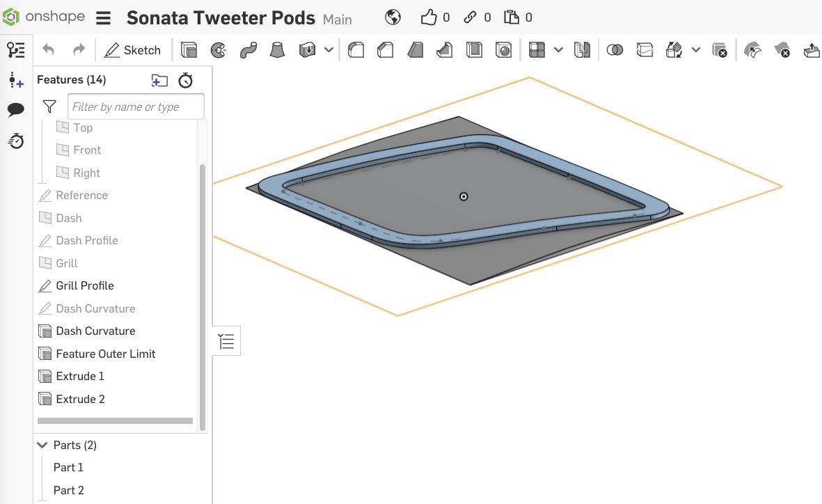822x504 pixels.
Task: Open the feature list panel icon
Action: pyautogui.click(x=16, y=50)
